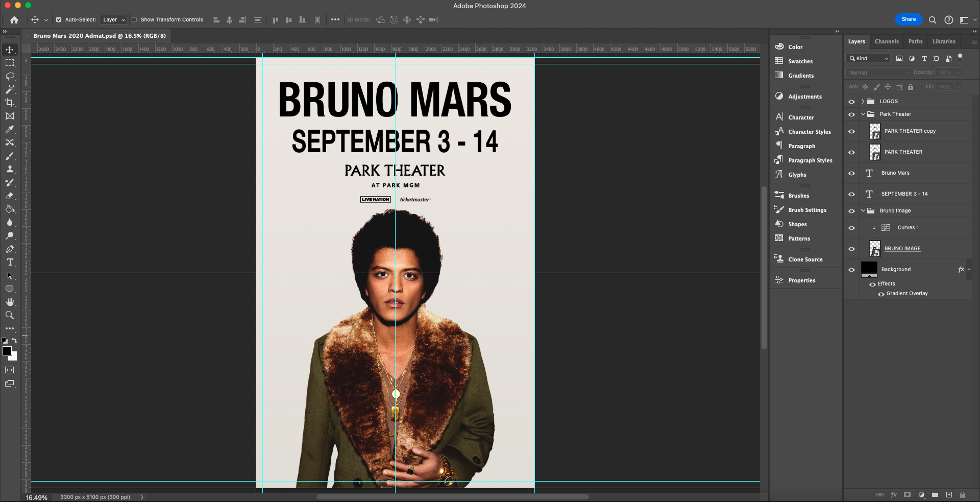Screen dimensions: 980x502
Task: Select the Frame tool
Action: coord(10,116)
